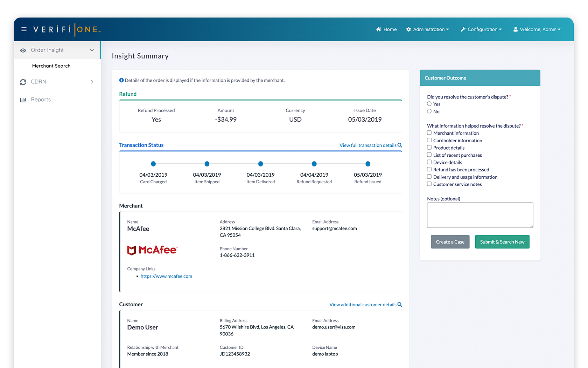Check the Merchant information checkbox
588x368 pixels.
[x=429, y=133]
